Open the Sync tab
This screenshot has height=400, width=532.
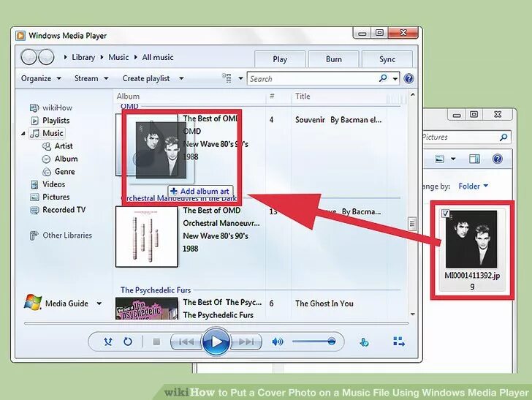point(387,59)
